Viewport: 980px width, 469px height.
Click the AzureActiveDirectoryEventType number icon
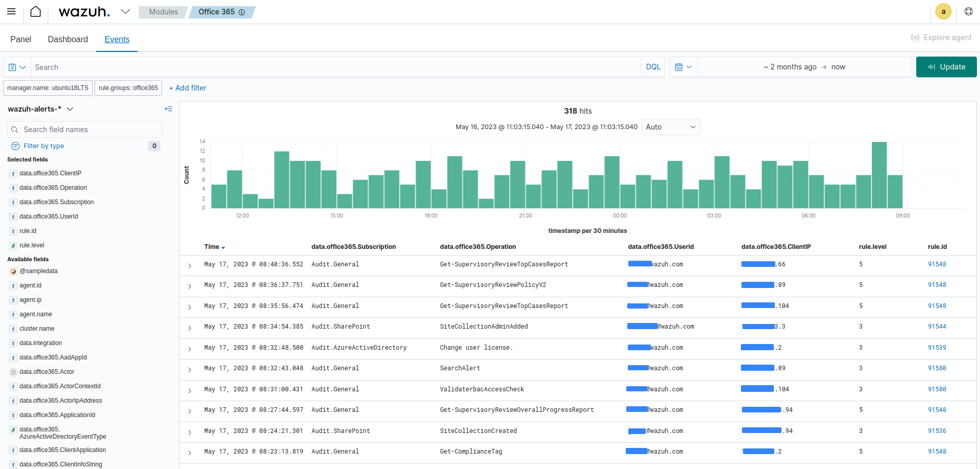pyautogui.click(x=13, y=430)
